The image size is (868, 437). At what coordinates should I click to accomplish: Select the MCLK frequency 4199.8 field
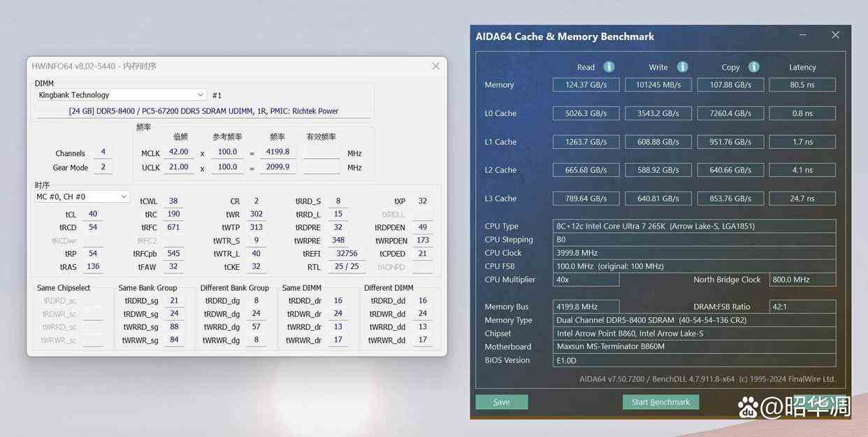[x=277, y=152]
